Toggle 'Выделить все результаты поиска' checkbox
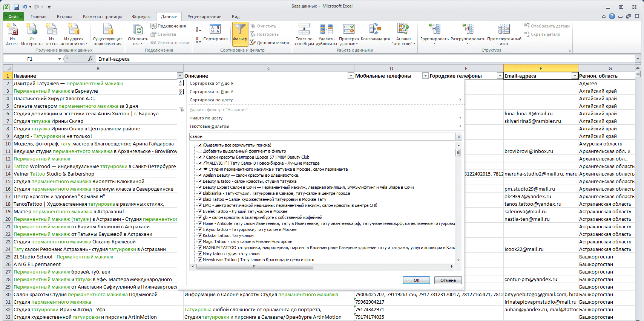The height and width of the screenshot is (321, 644). (x=200, y=145)
